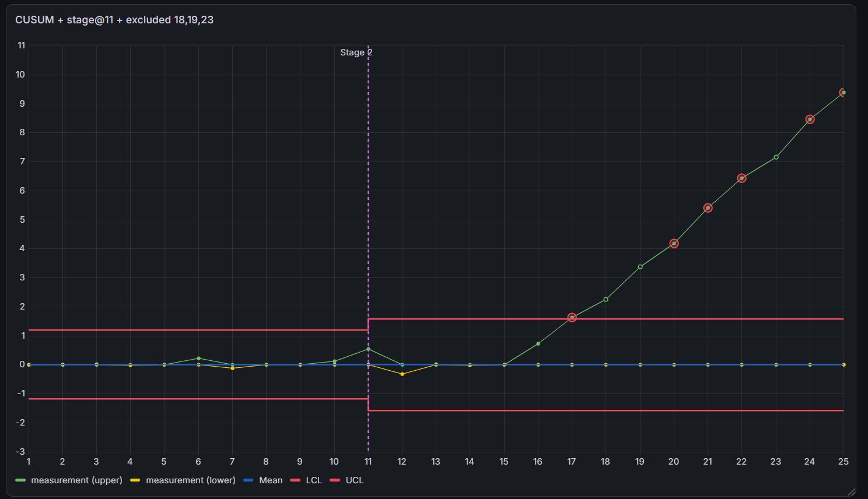
Task: Click x-axis tick label 11
Action: pos(368,462)
